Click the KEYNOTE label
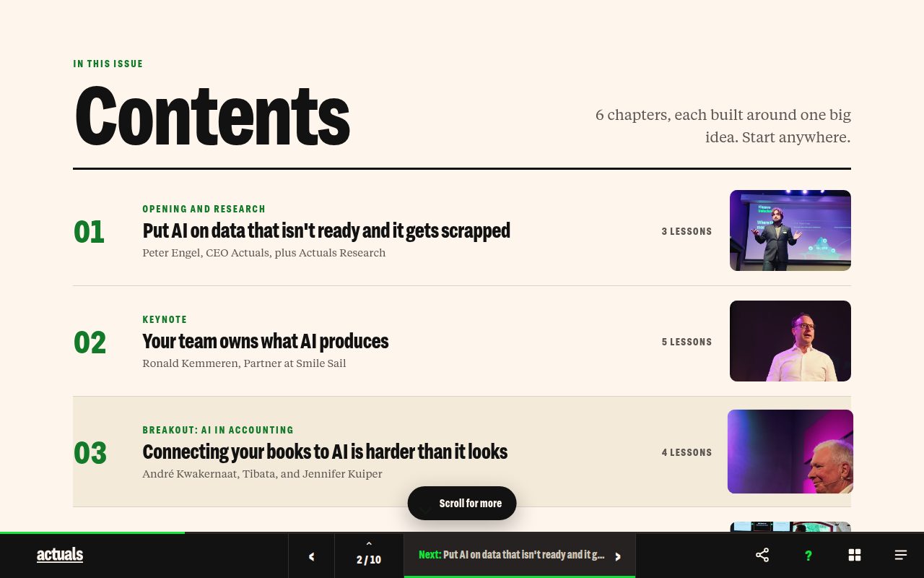Image resolution: width=924 pixels, height=578 pixels. 165,319
